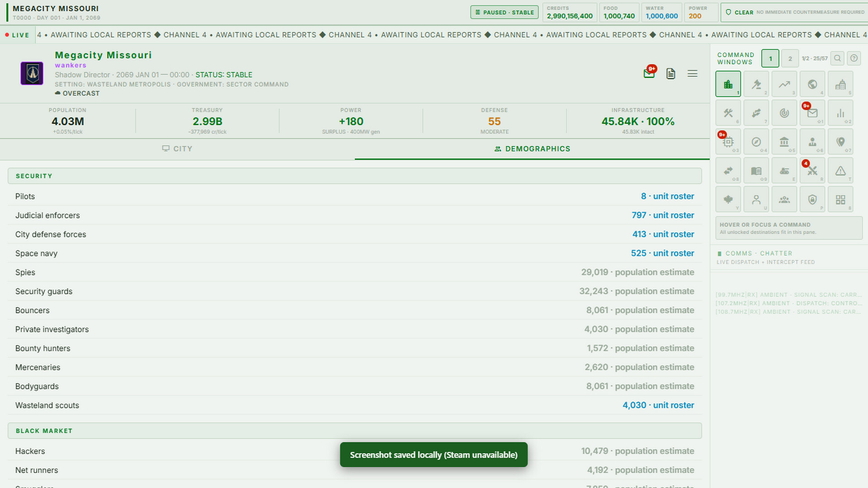This screenshot has height=488, width=868.
Task: Open the group of people command window
Action: click(784, 200)
